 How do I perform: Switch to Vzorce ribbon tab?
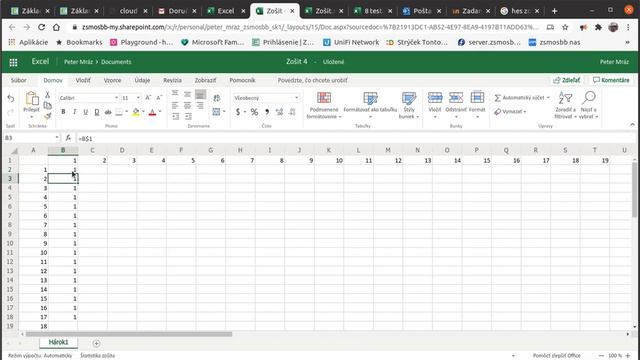click(112, 80)
